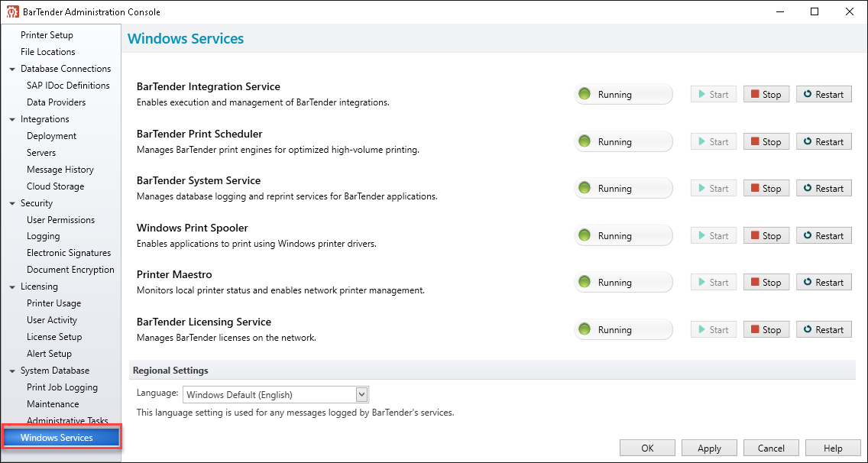Open License Setup page
The height and width of the screenshot is (463, 868).
click(x=54, y=337)
